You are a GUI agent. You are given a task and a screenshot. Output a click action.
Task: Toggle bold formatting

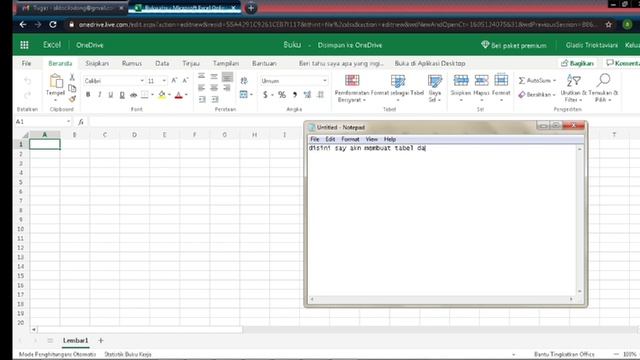pos(88,95)
